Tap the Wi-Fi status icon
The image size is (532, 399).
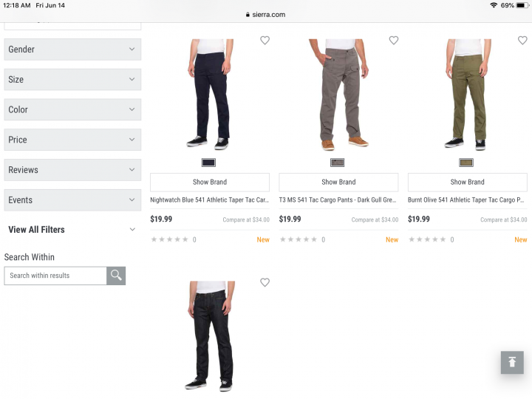(494, 5)
